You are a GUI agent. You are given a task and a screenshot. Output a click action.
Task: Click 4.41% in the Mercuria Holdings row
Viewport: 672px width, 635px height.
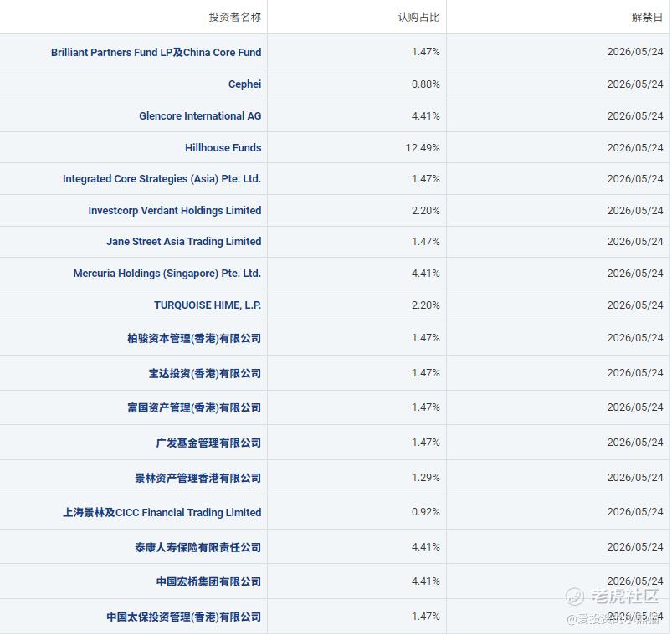(x=426, y=274)
